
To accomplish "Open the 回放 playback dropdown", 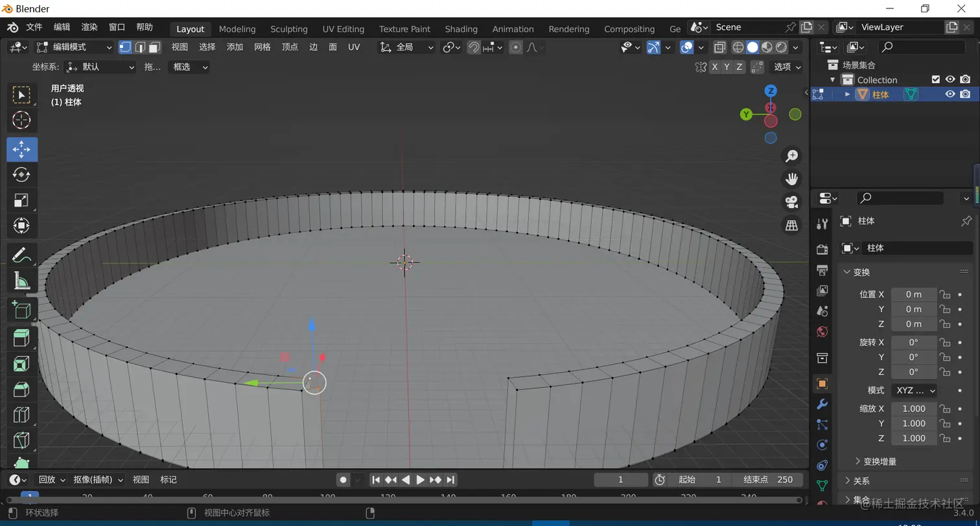I will point(51,479).
